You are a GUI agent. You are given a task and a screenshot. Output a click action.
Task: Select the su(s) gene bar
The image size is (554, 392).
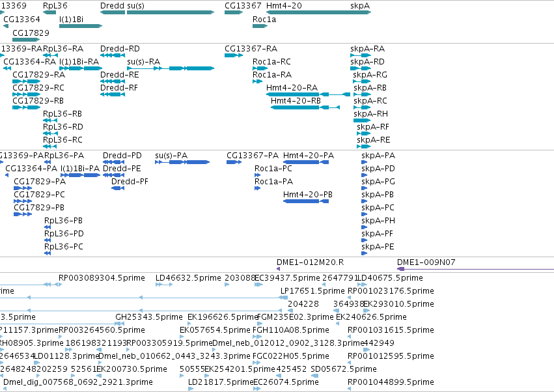click(x=171, y=12)
